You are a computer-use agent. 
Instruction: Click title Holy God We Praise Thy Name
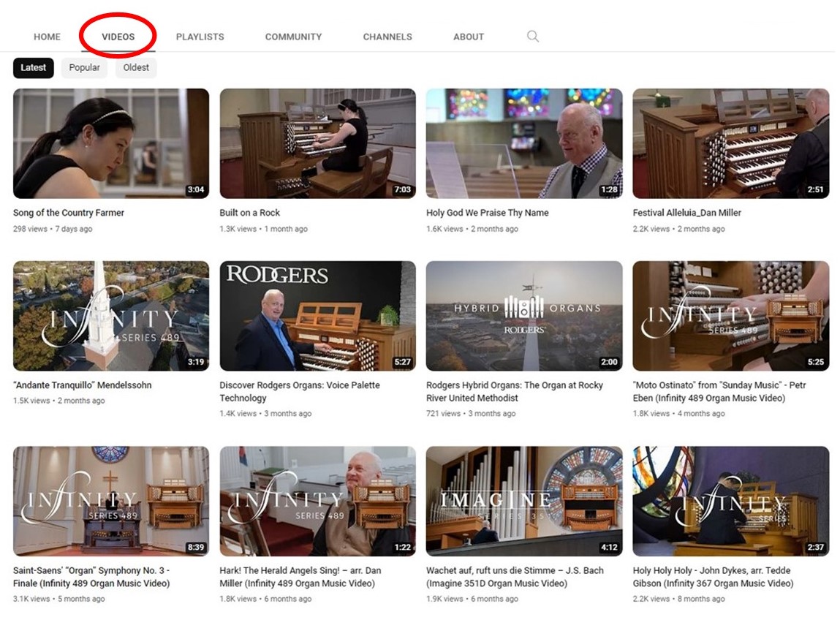point(488,213)
